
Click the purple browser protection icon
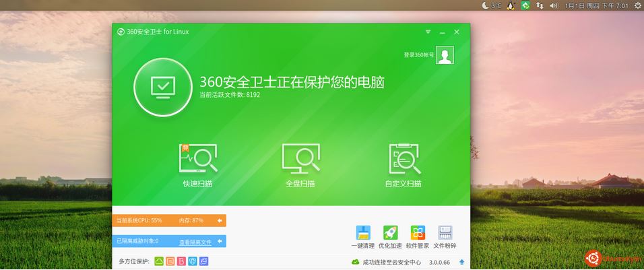[203, 261]
